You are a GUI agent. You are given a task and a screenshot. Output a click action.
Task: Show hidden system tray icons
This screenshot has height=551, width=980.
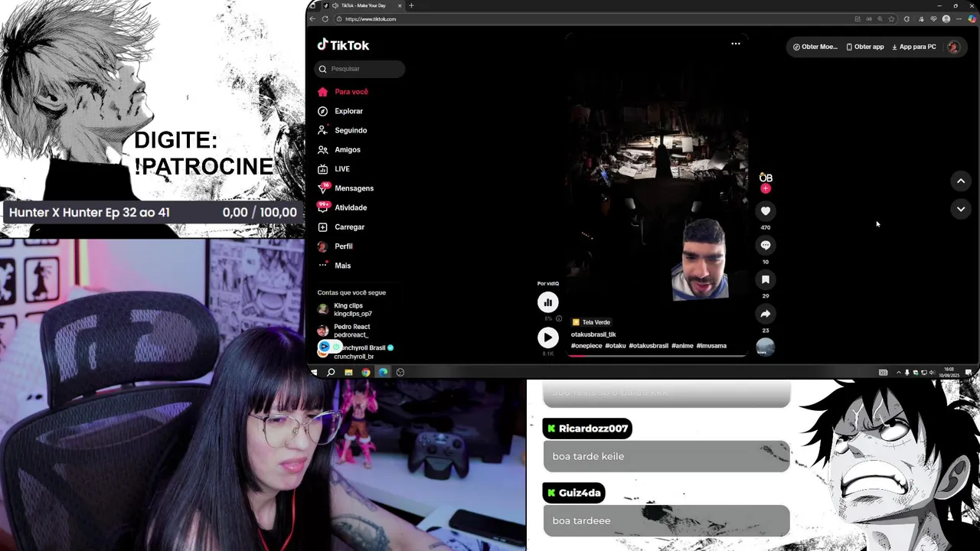pos(899,373)
